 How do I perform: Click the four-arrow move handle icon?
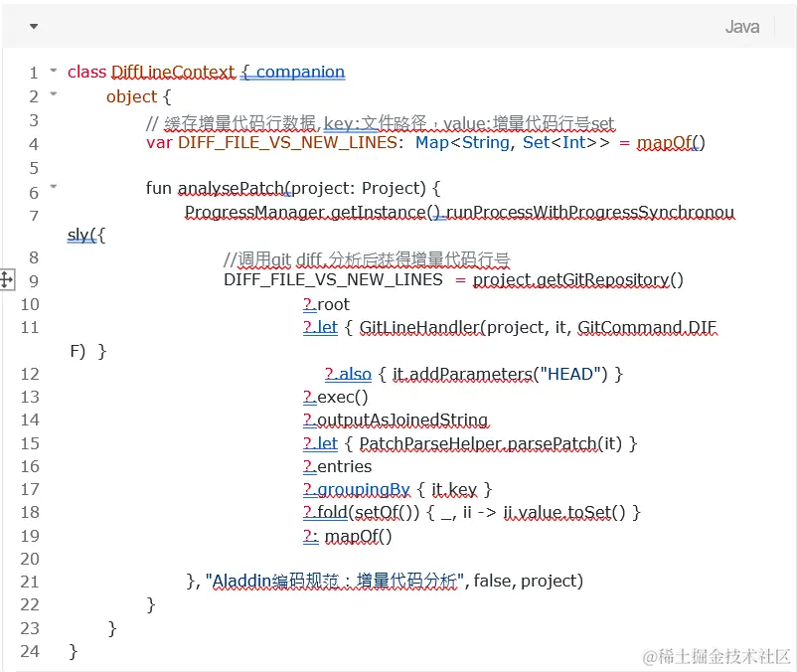pyautogui.click(x=7, y=280)
